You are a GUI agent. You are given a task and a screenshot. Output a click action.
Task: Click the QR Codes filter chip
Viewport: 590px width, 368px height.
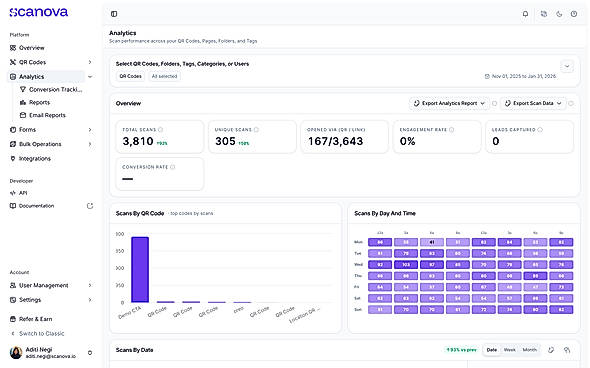(130, 76)
